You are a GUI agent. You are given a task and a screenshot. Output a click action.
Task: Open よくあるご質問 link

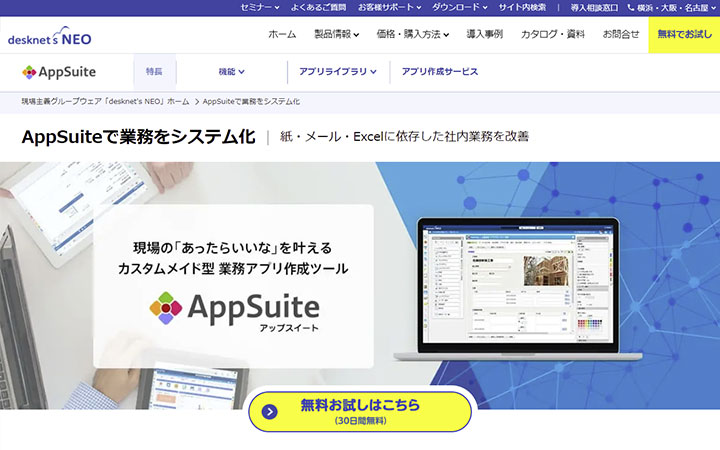tap(318, 7)
